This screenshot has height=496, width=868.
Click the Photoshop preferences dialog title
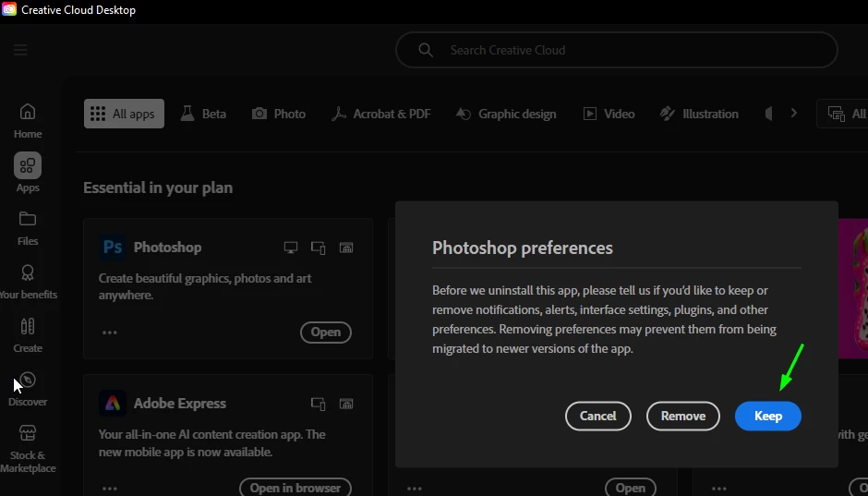(522, 248)
